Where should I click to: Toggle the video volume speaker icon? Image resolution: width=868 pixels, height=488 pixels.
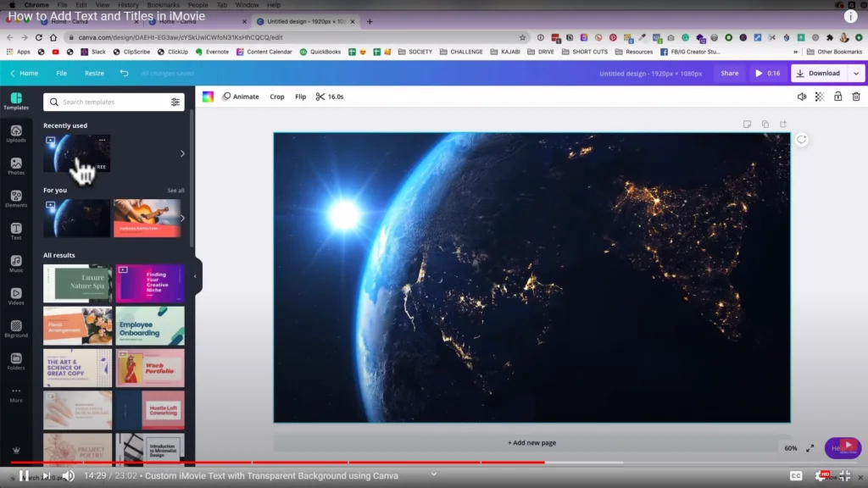coord(802,97)
